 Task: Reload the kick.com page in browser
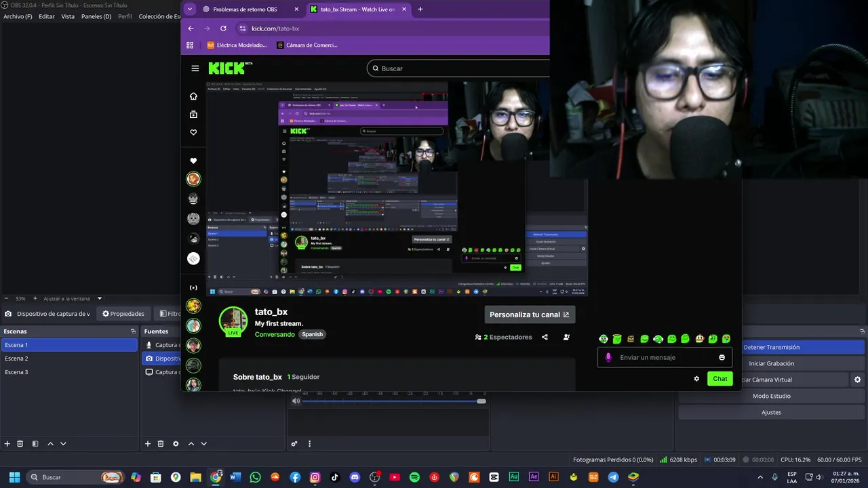tap(223, 28)
